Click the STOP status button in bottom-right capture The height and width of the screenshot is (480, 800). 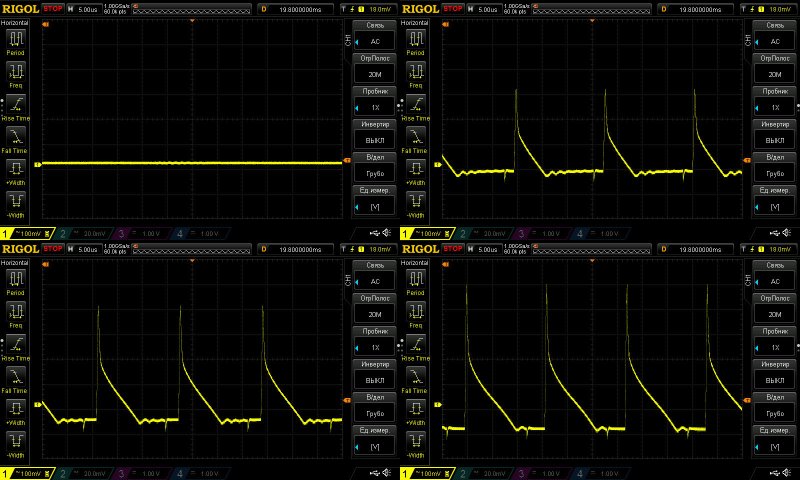(x=453, y=249)
